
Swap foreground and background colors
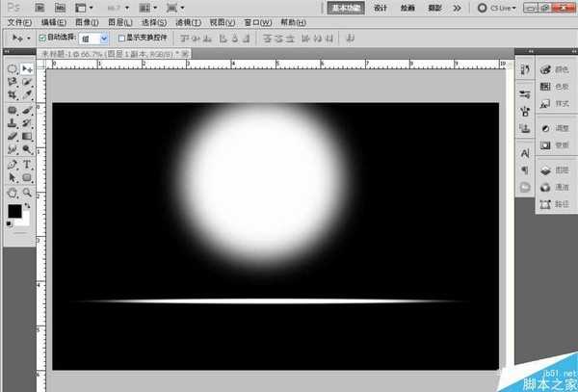point(27,205)
